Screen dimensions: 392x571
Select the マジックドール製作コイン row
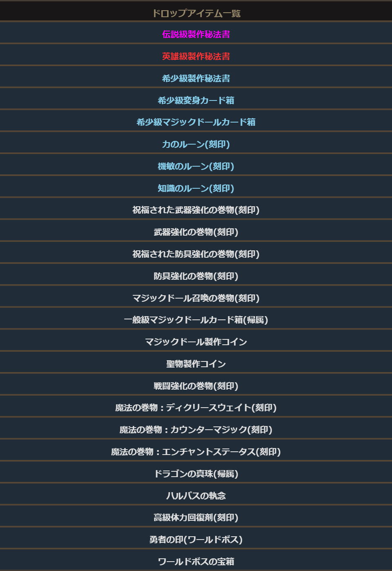(196, 342)
